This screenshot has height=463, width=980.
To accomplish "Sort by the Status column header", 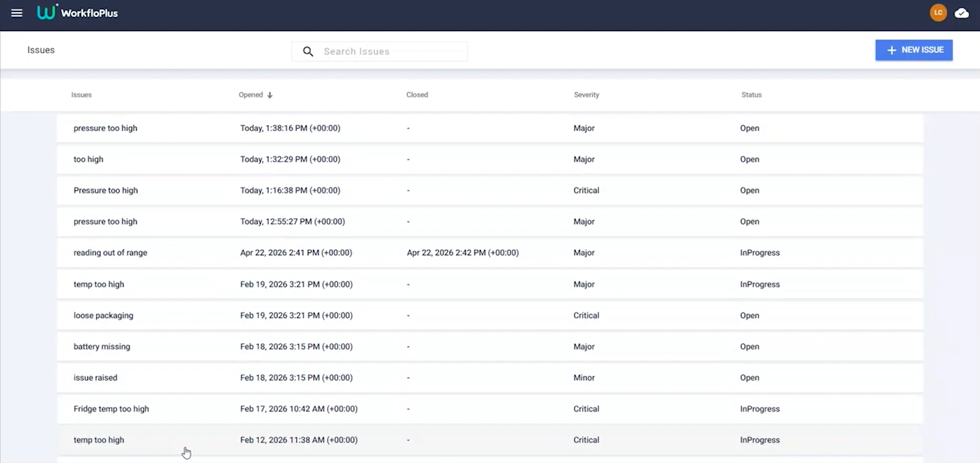I will pos(752,95).
